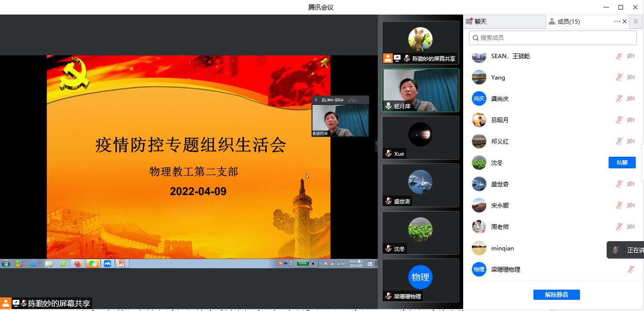This screenshot has width=644, height=311.
Task: Open the three-dots menu on members panel
Action: point(617,21)
